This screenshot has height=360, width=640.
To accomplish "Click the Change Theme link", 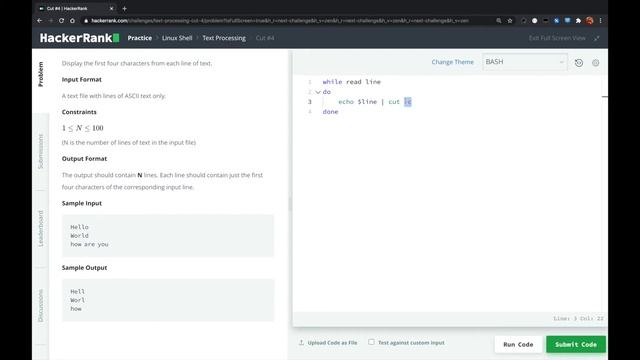I will 453,62.
